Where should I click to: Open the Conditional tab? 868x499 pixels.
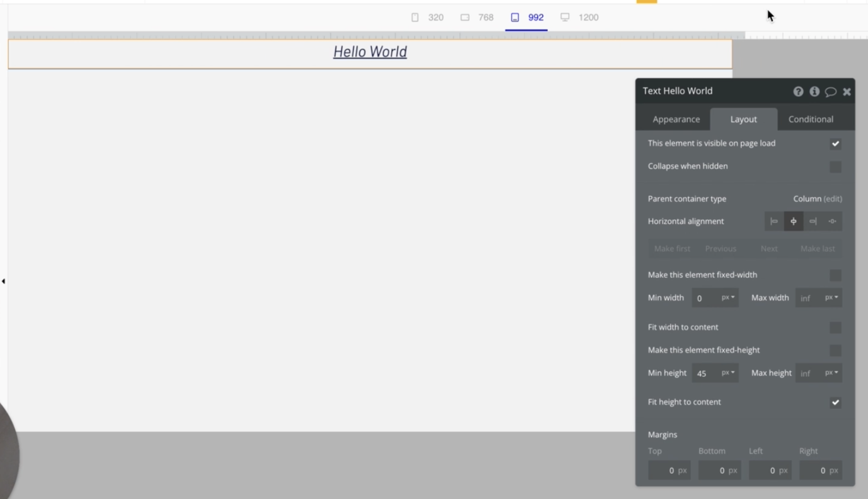click(810, 119)
